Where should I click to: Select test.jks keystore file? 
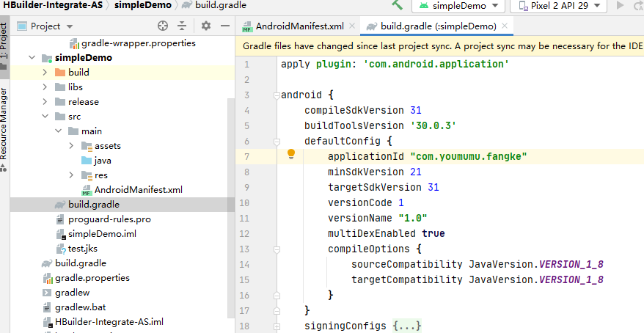(x=83, y=249)
